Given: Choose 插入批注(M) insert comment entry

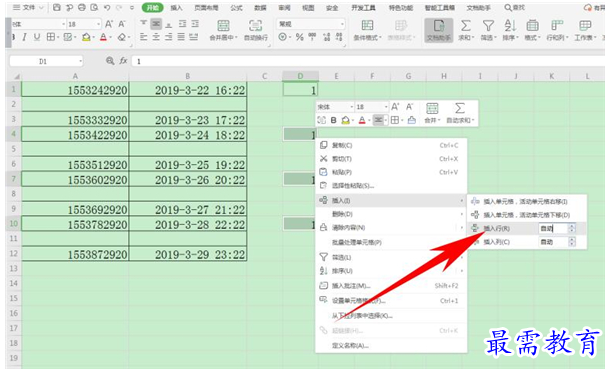Looking at the screenshot, I should (391, 286).
